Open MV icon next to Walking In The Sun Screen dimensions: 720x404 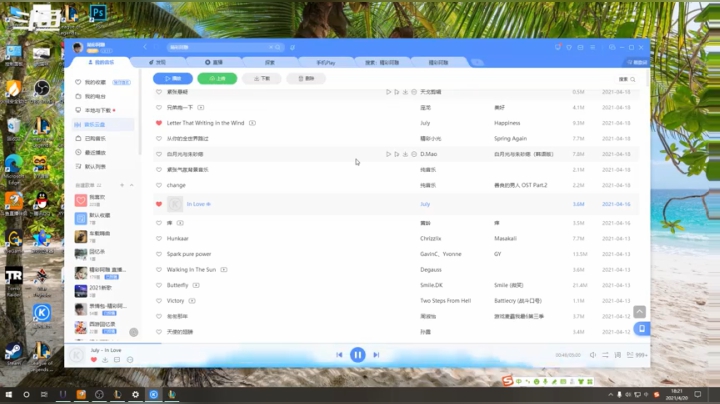(x=224, y=269)
